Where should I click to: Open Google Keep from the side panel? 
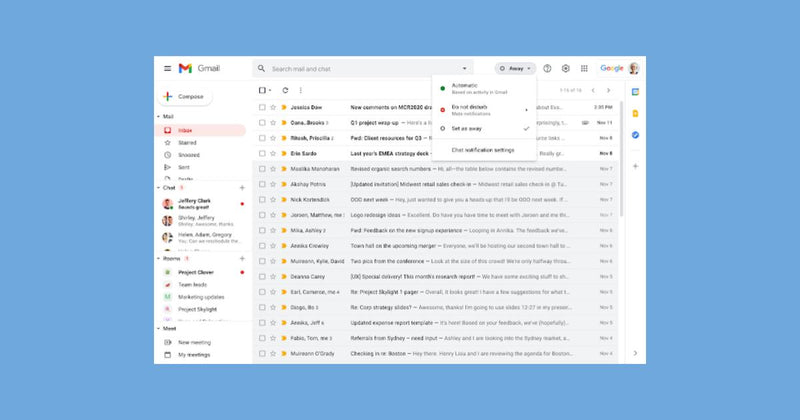coord(635,113)
